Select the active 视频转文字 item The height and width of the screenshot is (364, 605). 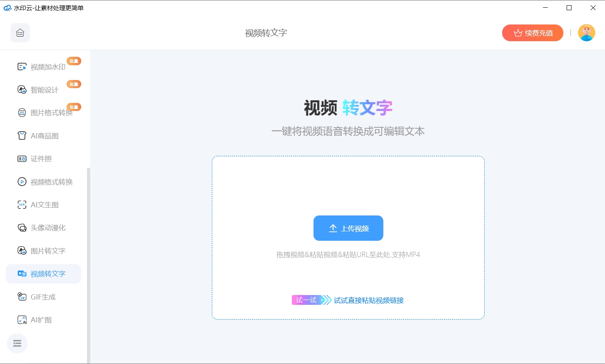tap(48, 274)
